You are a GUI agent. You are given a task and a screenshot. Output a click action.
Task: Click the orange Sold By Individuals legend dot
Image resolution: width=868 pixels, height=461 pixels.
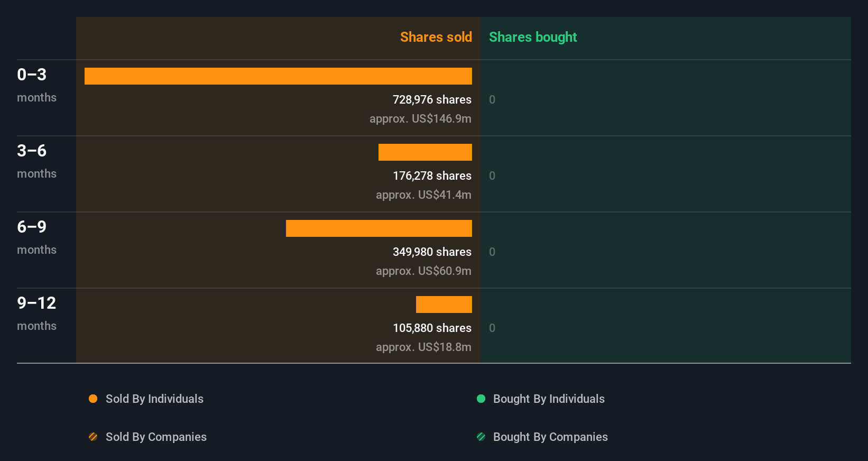pyautogui.click(x=93, y=399)
